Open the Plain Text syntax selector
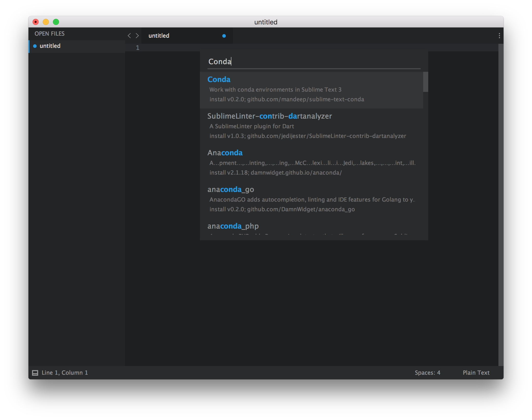This screenshot has height=420, width=532. tap(476, 373)
